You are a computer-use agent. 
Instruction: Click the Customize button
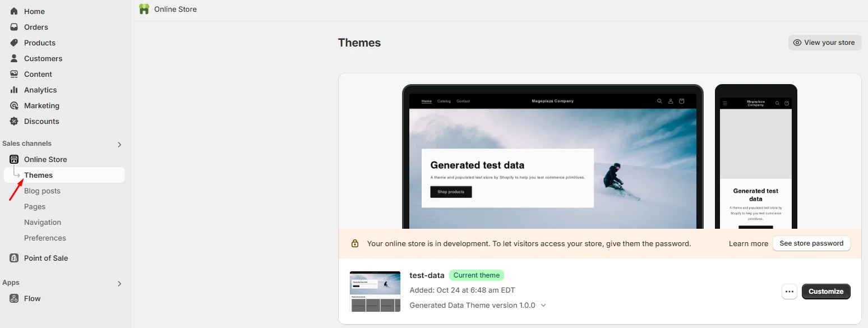click(826, 292)
